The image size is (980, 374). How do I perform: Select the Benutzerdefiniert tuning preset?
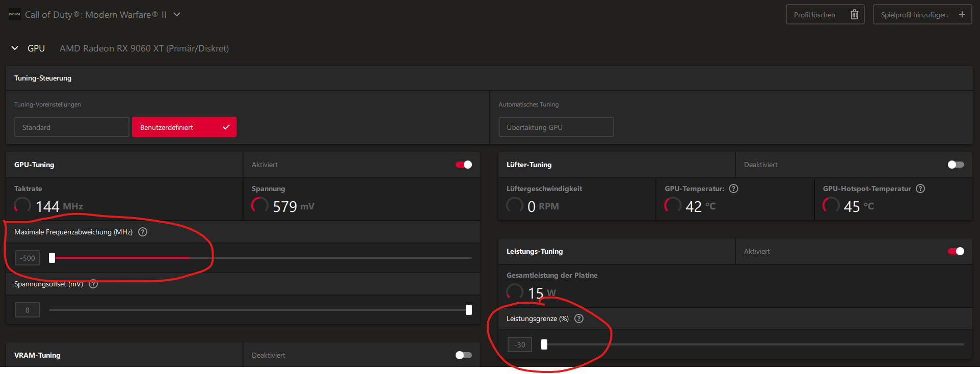click(x=184, y=127)
